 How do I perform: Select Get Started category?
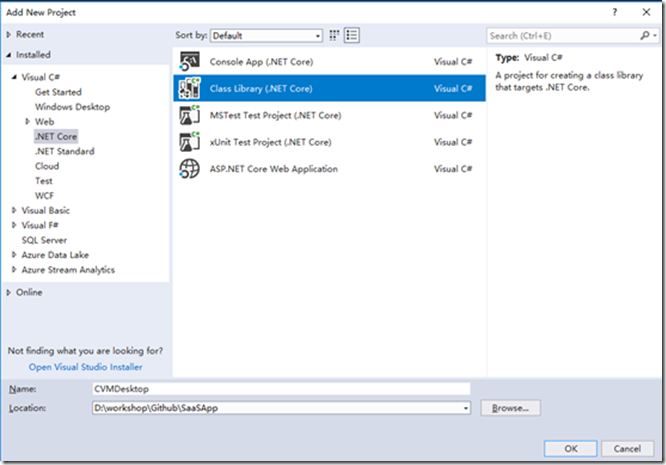(58, 92)
